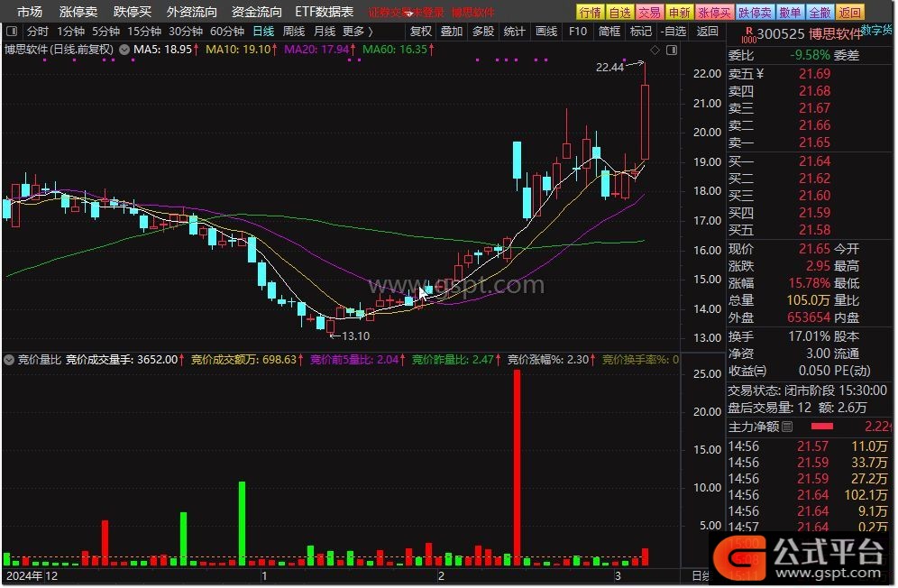Click the yellow 行情 button
The width and height of the screenshot is (898, 588).
pyautogui.click(x=590, y=12)
